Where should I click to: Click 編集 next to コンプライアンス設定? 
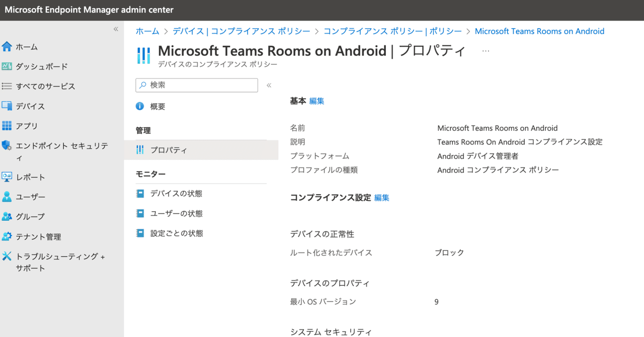(x=382, y=198)
